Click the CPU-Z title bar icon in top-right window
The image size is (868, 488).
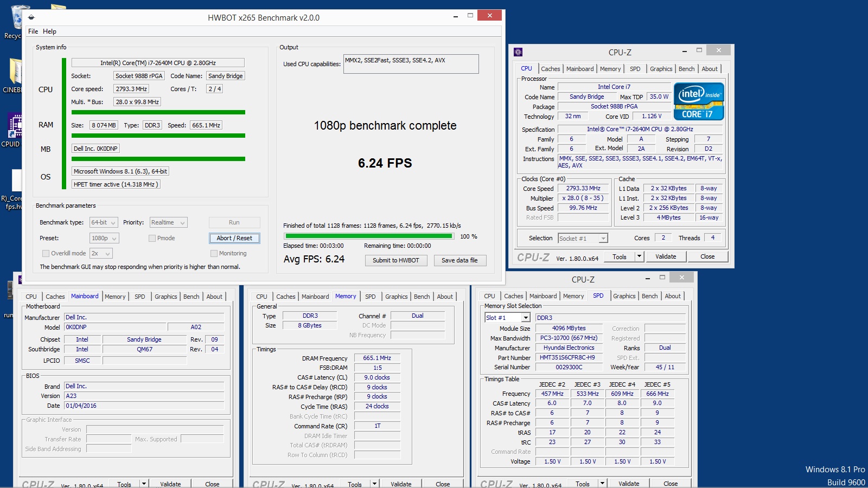click(518, 52)
